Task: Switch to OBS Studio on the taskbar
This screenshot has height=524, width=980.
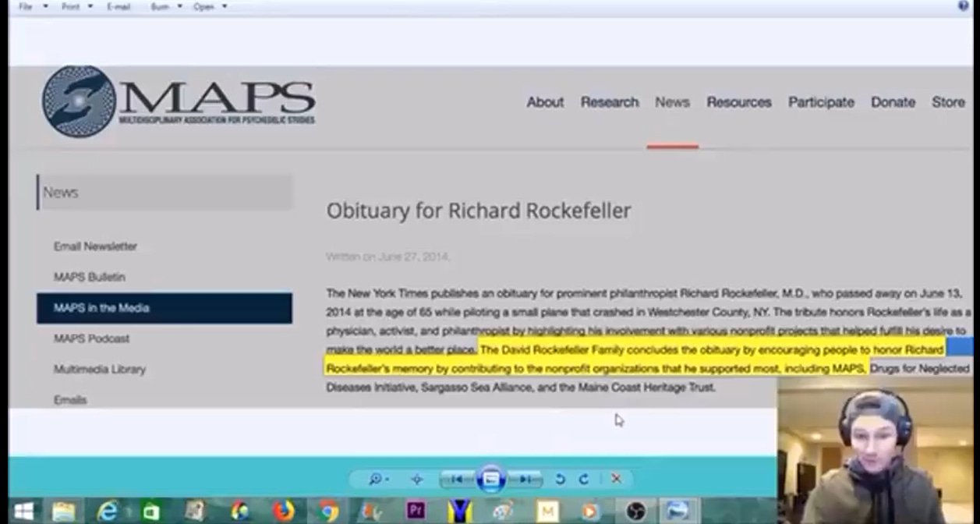Action: [x=635, y=512]
